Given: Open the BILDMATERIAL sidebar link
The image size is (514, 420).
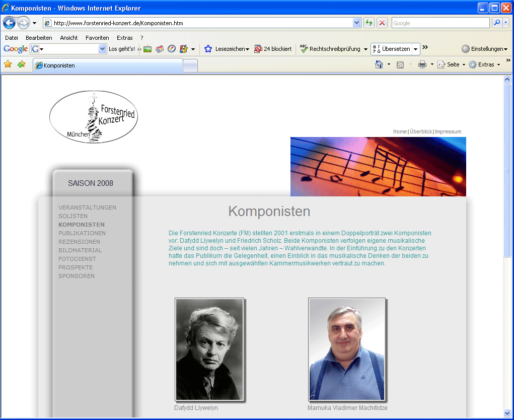Looking at the screenshot, I should tap(80, 250).
